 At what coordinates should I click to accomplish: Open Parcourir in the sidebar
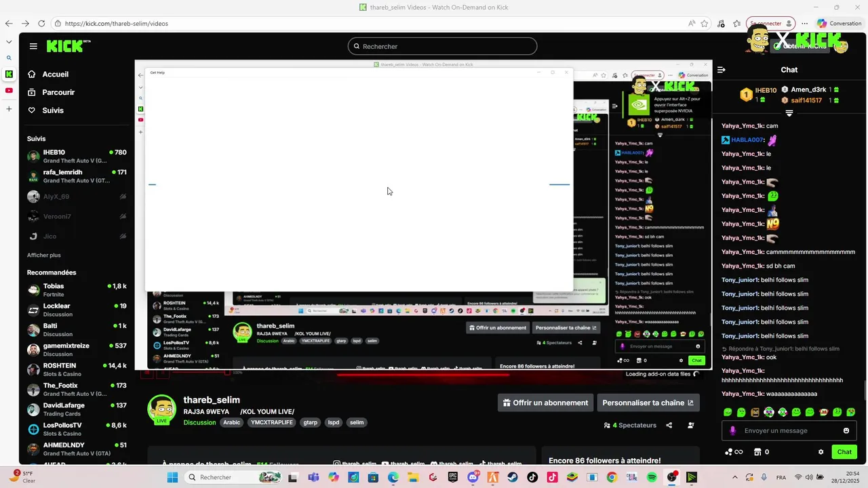(51, 92)
